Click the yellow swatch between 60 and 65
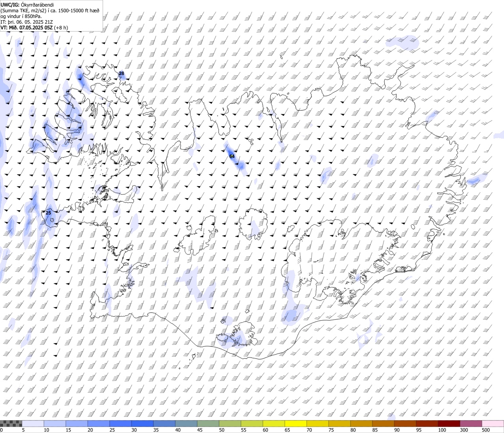Screen dimensions: 504x433 pyautogui.click(x=273, y=423)
